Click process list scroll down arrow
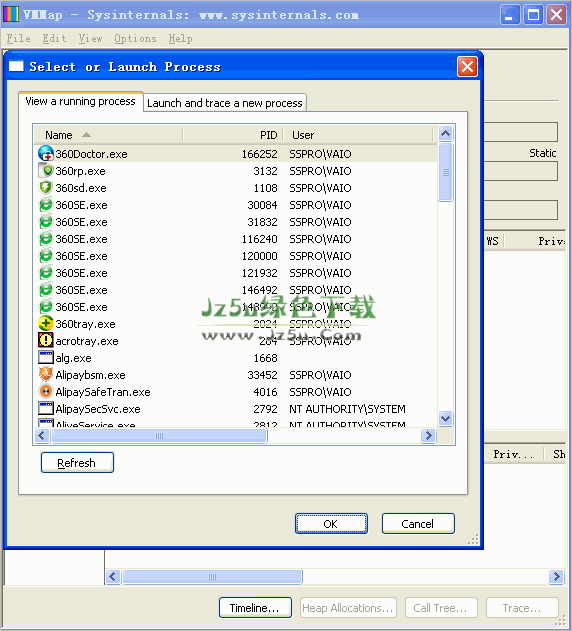 click(446, 419)
